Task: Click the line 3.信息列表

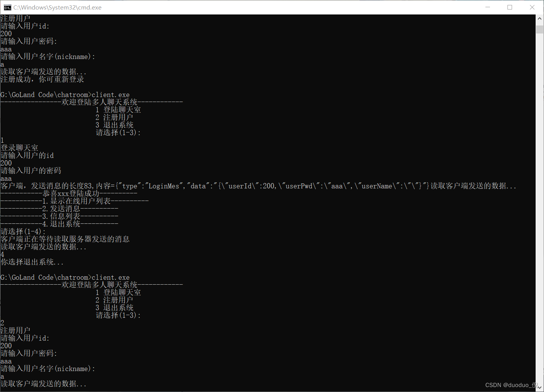Action: (x=59, y=216)
